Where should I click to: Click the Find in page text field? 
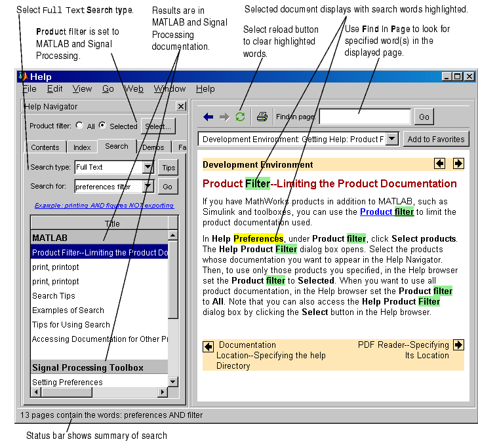[365, 117]
